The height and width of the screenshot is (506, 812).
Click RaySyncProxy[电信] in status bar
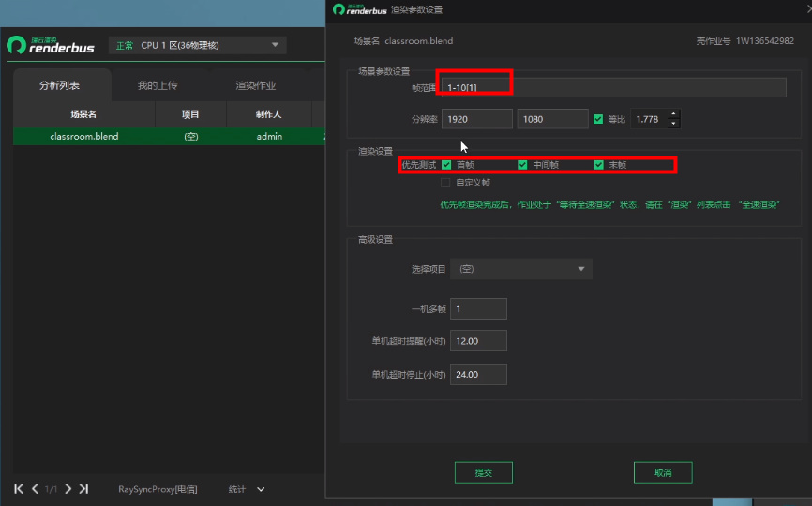tap(158, 489)
